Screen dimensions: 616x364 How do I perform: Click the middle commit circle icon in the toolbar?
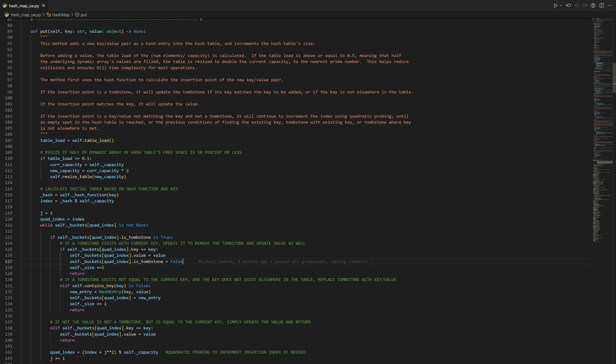577,5
